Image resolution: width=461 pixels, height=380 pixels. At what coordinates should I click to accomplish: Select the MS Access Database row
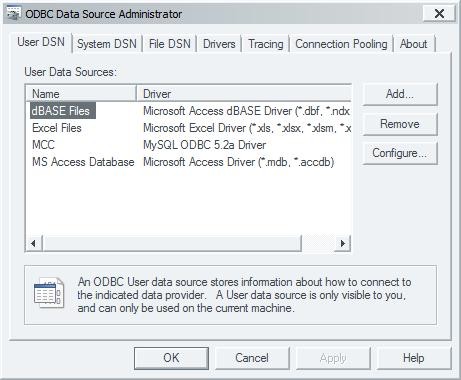point(83,162)
